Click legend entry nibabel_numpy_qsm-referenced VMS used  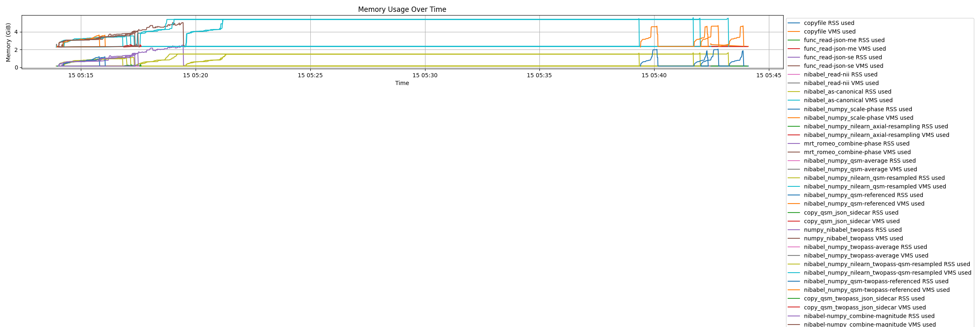(856, 204)
